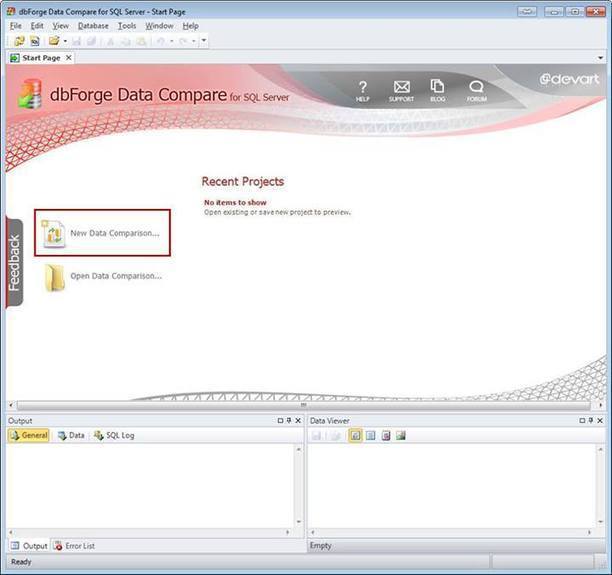The height and width of the screenshot is (575, 612).
Task: Click the 'Ready' status bar text
Action: (x=21, y=562)
